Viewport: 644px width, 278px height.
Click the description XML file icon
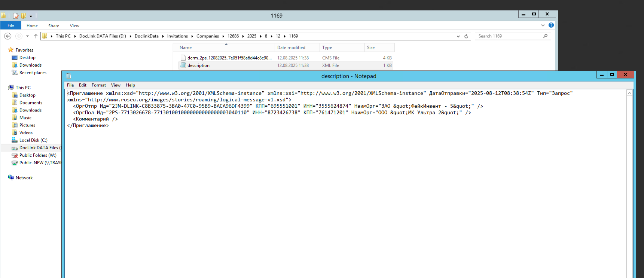[183, 65]
